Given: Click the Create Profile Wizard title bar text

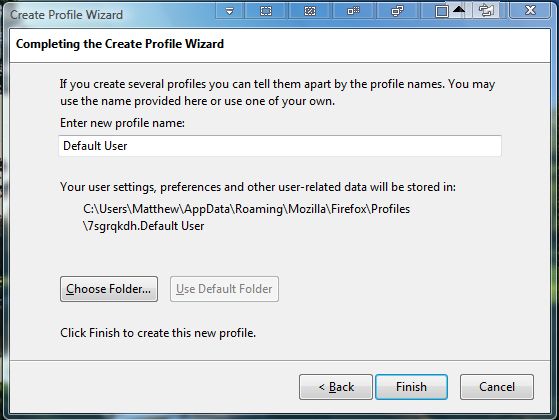Looking at the screenshot, I should click(x=66, y=15).
